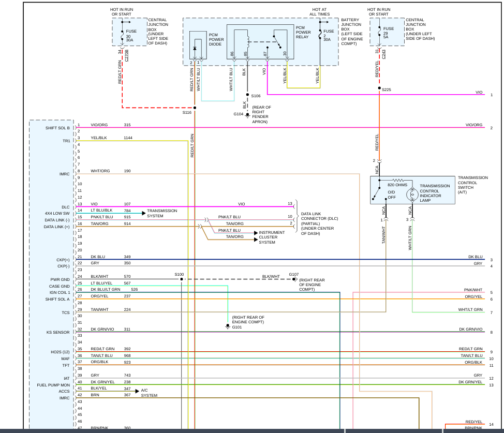
Task: Click the 820 OHMS resistor label
Action: coord(397,185)
